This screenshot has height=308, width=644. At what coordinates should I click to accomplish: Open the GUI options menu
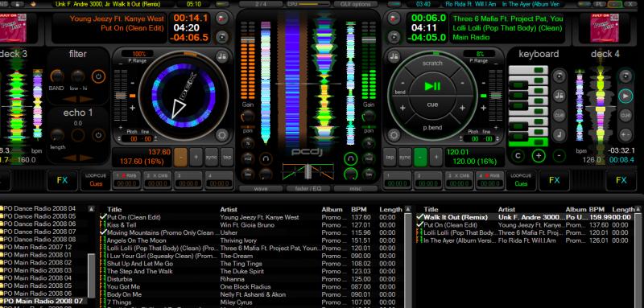[x=356, y=4]
